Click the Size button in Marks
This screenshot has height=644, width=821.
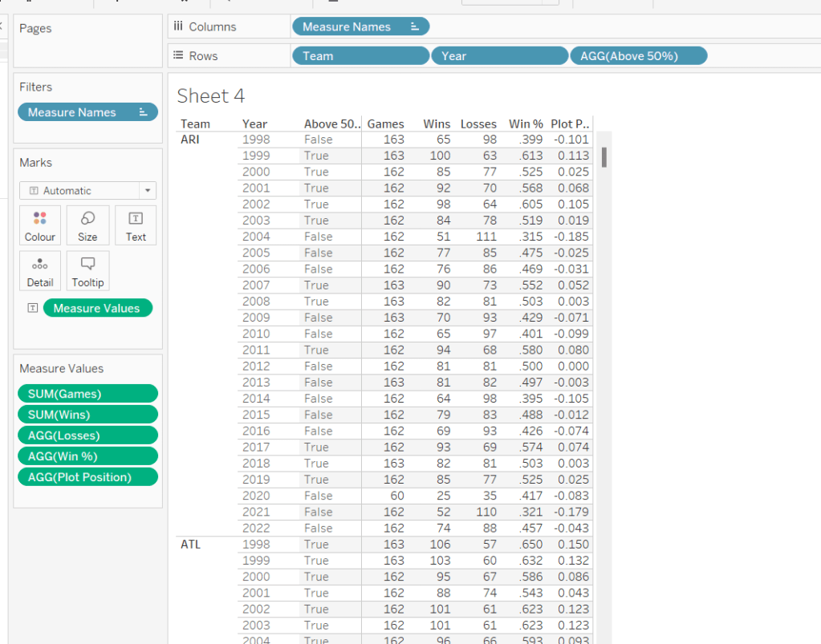pos(87,225)
